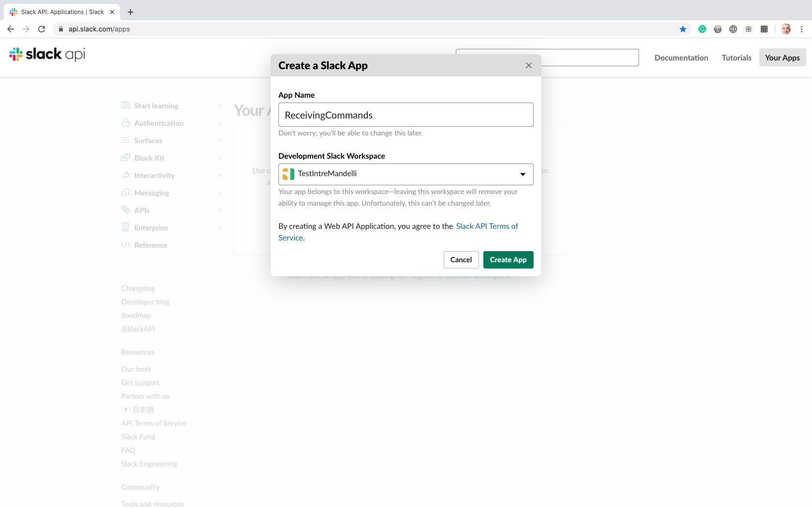Open the Changelog link
Image resolution: width=812 pixels, height=508 pixels.
coord(138,288)
